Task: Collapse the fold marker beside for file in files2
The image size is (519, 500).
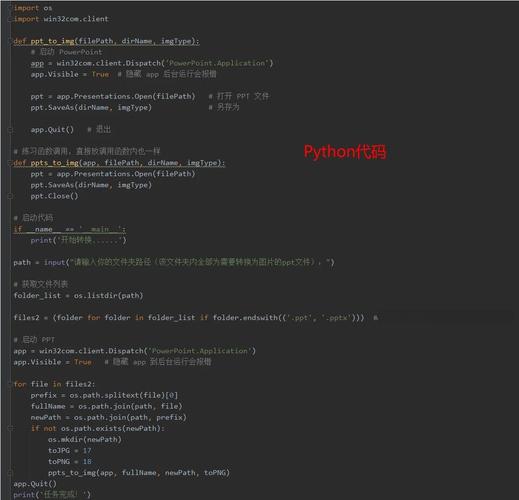Action: coord(10,384)
